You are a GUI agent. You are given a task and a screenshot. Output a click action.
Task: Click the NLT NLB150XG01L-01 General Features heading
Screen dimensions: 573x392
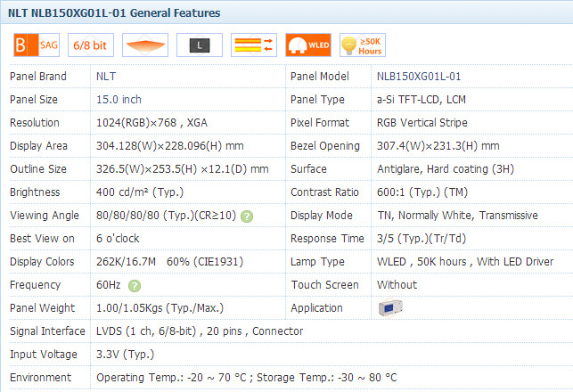tap(114, 13)
